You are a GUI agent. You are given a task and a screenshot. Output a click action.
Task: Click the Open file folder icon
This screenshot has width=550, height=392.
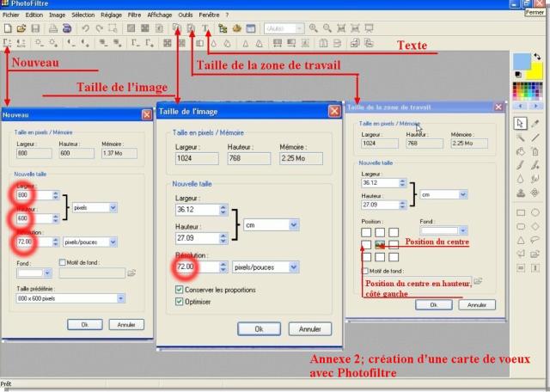[x=21, y=28]
